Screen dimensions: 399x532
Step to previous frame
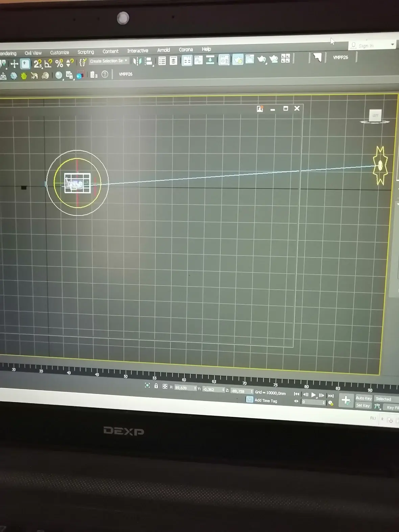(x=305, y=394)
